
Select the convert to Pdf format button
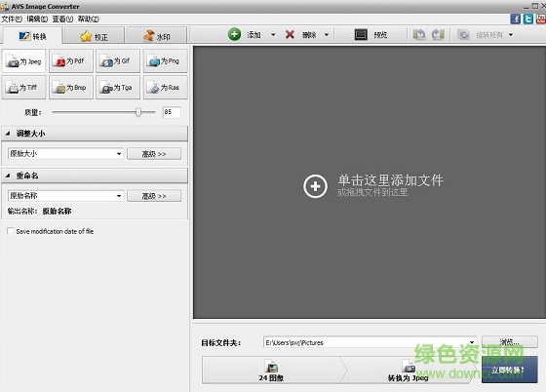point(71,60)
